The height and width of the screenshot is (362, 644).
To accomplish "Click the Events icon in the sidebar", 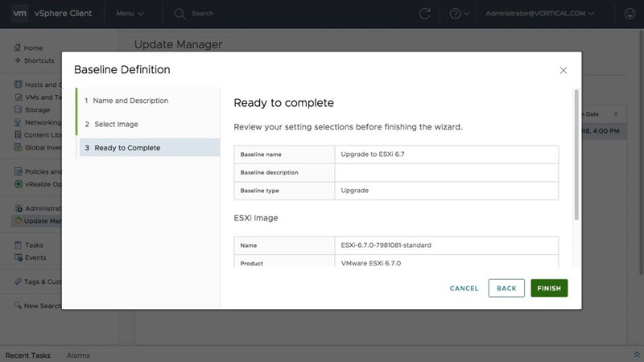I will click(x=18, y=257).
